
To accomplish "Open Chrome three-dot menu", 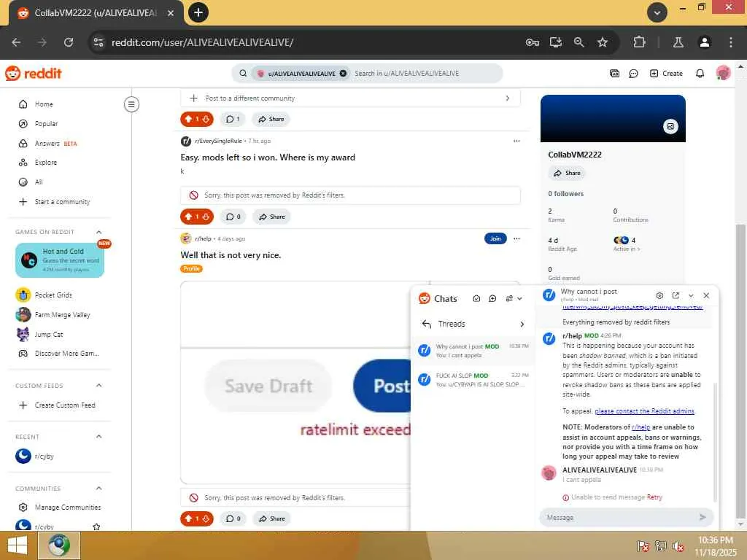I will pyautogui.click(x=730, y=42).
